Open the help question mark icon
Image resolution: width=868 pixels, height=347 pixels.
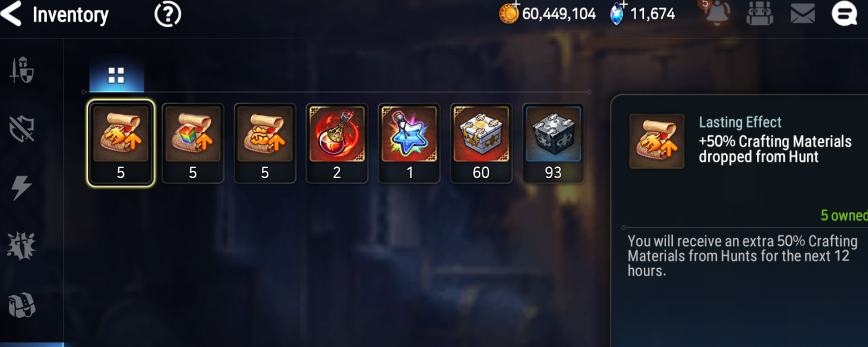tap(168, 14)
